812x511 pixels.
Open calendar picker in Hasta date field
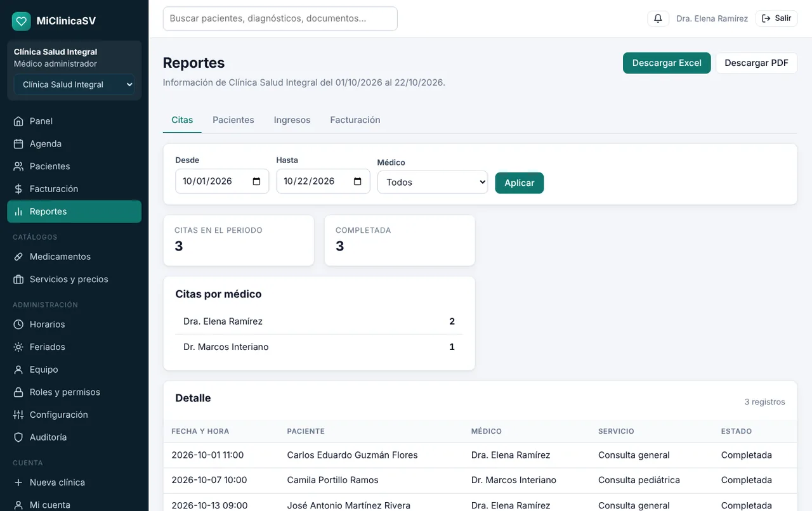pos(357,181)
